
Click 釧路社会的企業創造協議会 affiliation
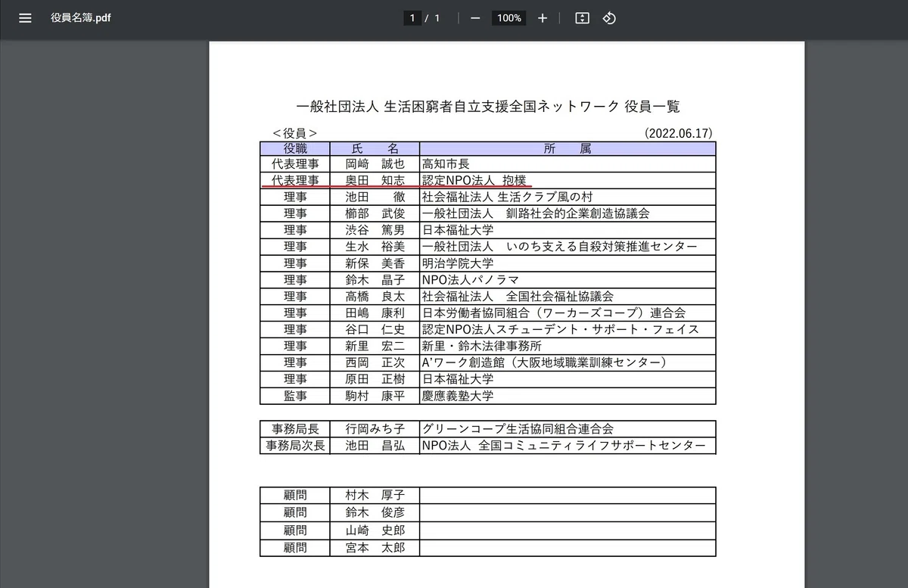pyautogui.click(x=578, y=213)
